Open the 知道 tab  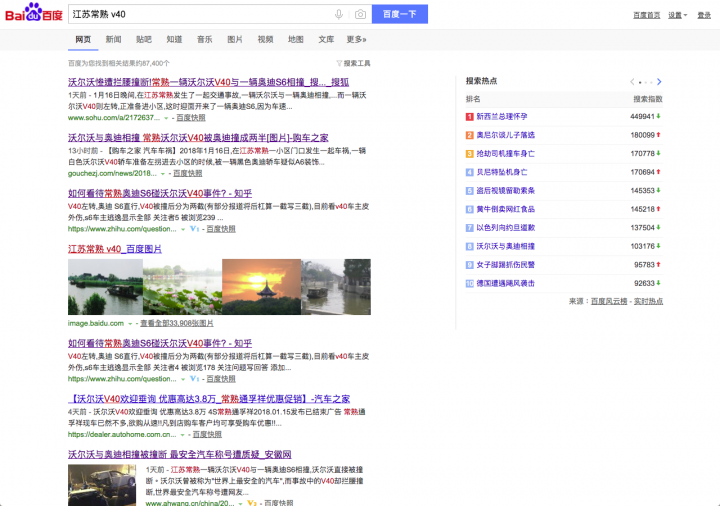point(174,39)
